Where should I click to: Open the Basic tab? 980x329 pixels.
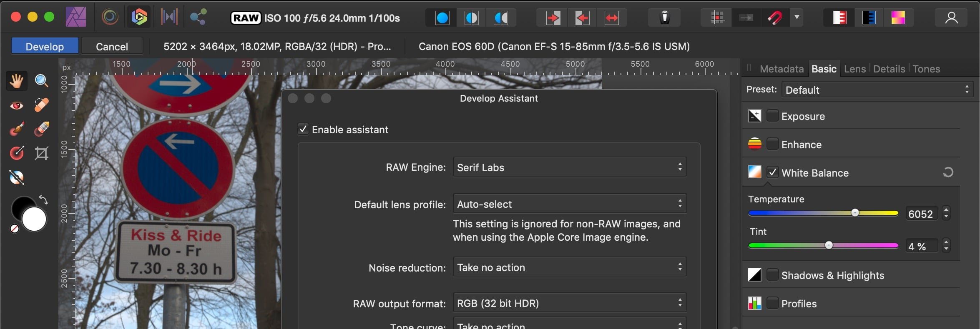pos(824,69)
